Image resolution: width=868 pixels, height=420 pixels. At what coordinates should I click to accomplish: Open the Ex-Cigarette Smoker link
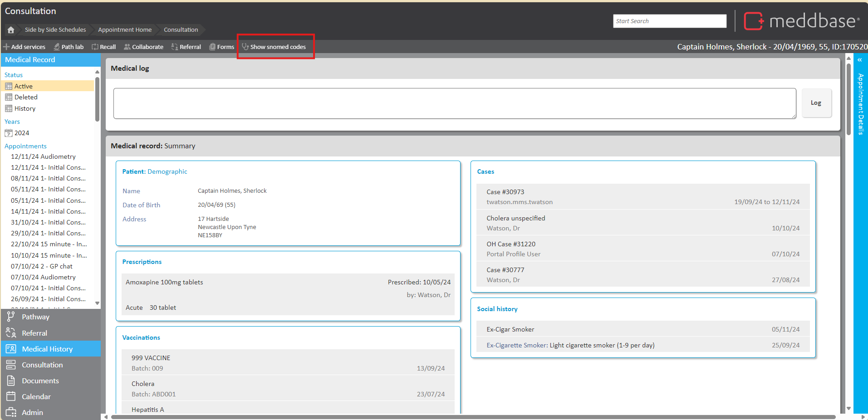(517, 345)
